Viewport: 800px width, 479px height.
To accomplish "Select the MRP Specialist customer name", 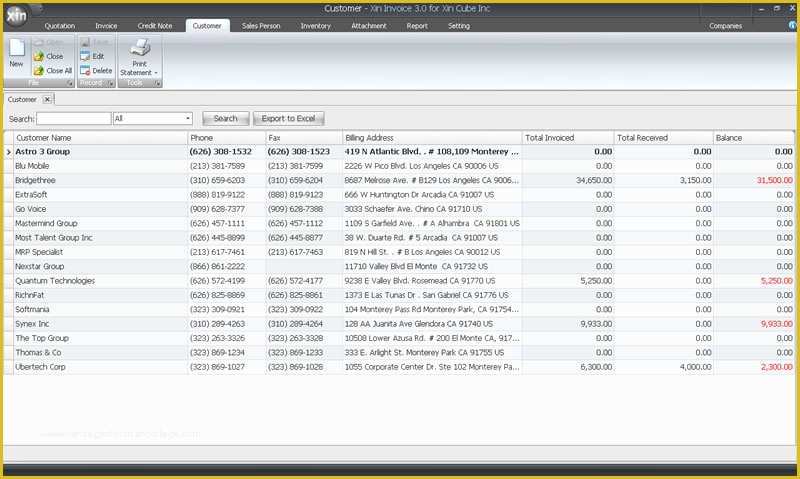I will point(39,252).
